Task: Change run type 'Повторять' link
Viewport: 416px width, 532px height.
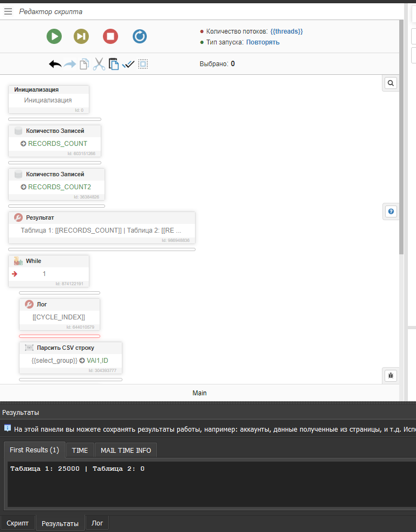Action: 263,42
